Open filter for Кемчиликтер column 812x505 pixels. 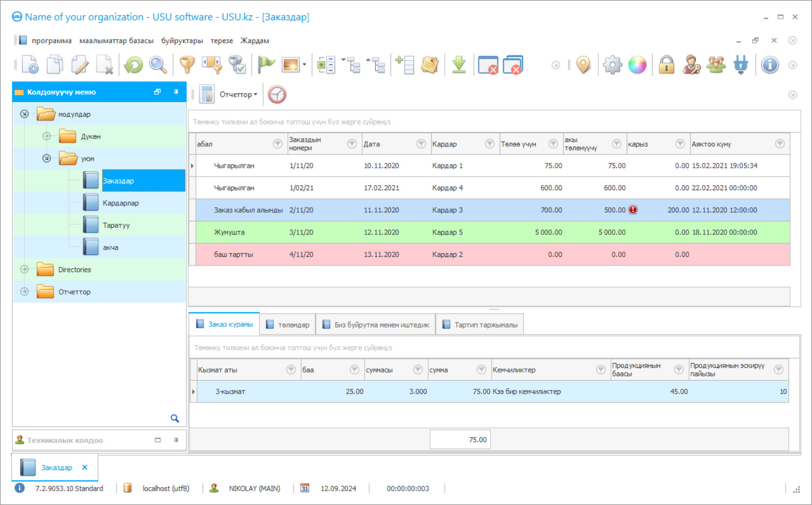(601, 369)
